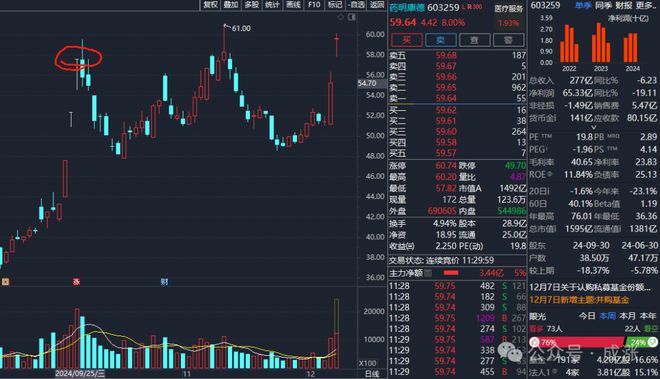Select the 画线 drawing tool

point(293,5)
